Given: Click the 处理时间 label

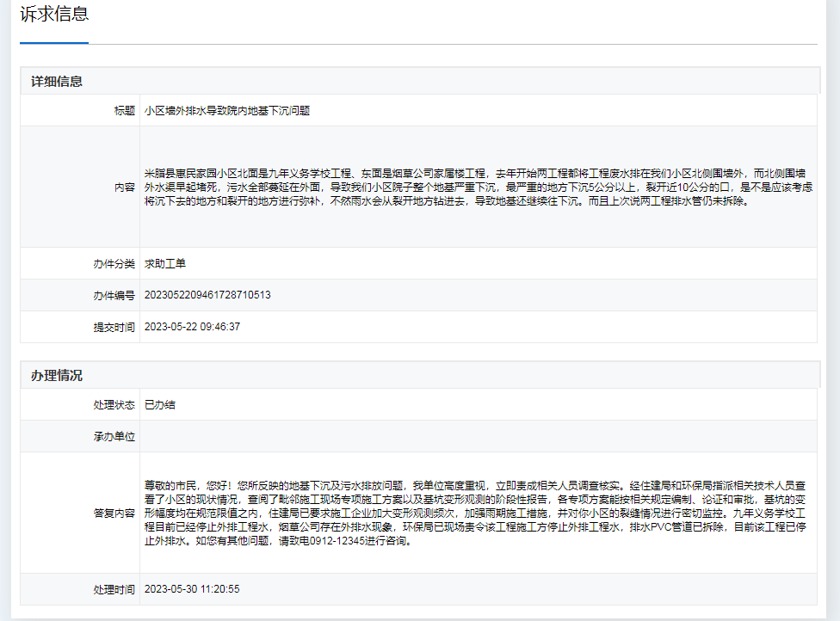Looking at the screenshot, I should [114, 590].
